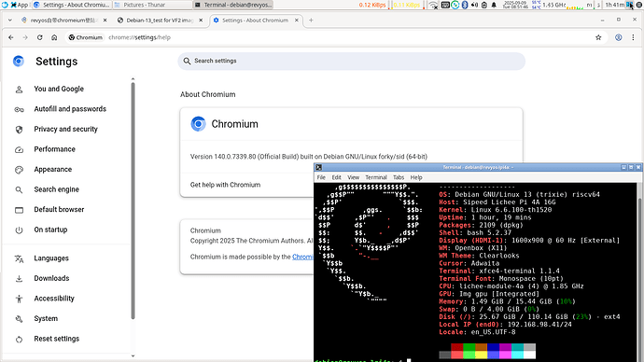This screenshot has height=362, width=644.
Task: Open the File menu in Terminal
Action: pos(321,177)
